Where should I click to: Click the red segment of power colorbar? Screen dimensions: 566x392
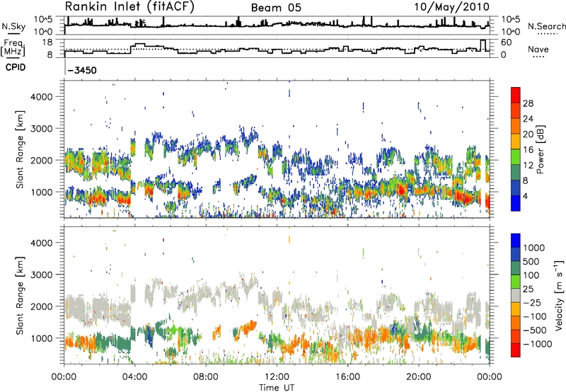(x=516, y=95)
